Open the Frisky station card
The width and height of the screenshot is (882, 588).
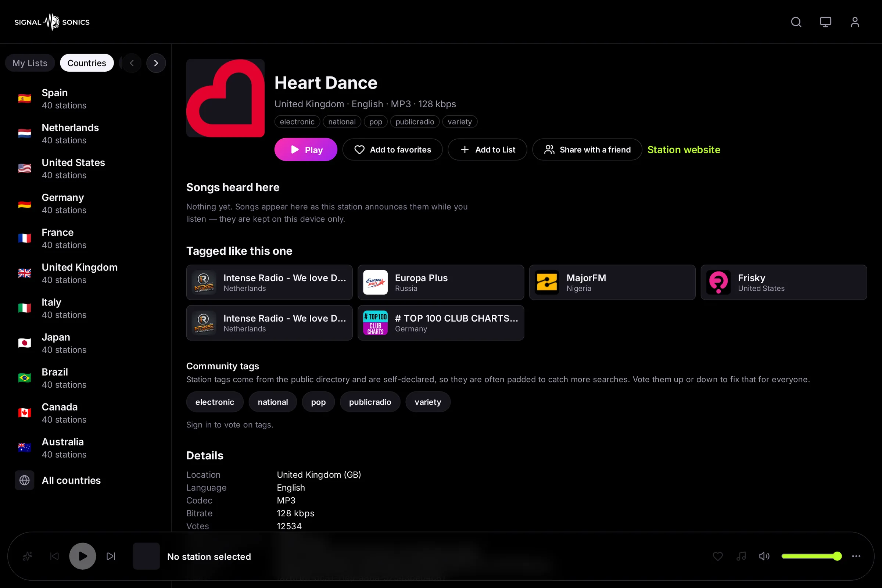point(784,282)
